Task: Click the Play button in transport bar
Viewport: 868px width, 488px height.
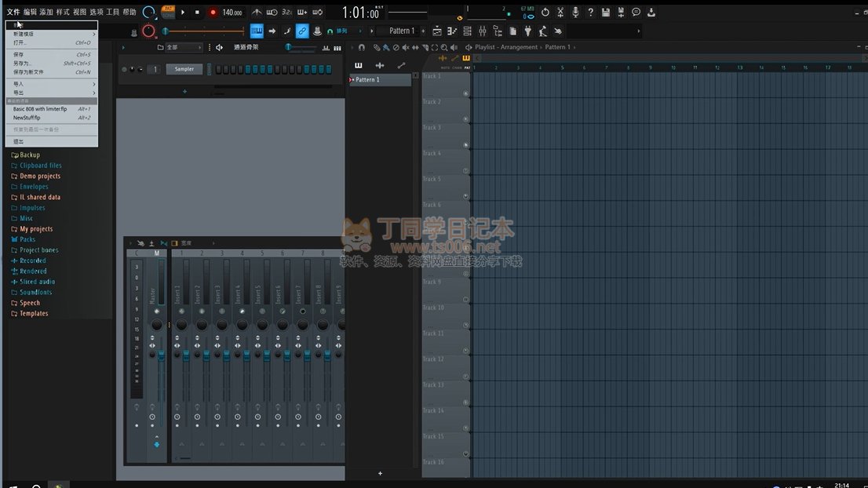Action: 183,13
